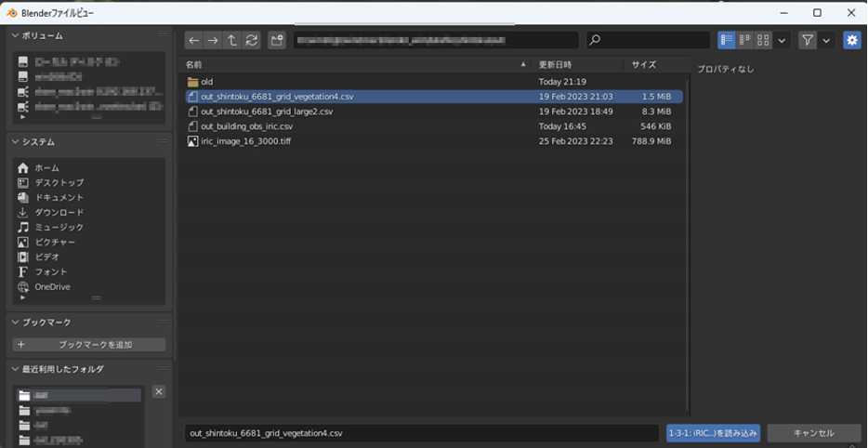Refresh the file list
The width and height of the screenshot is (868, 448).
pos(251,40)
